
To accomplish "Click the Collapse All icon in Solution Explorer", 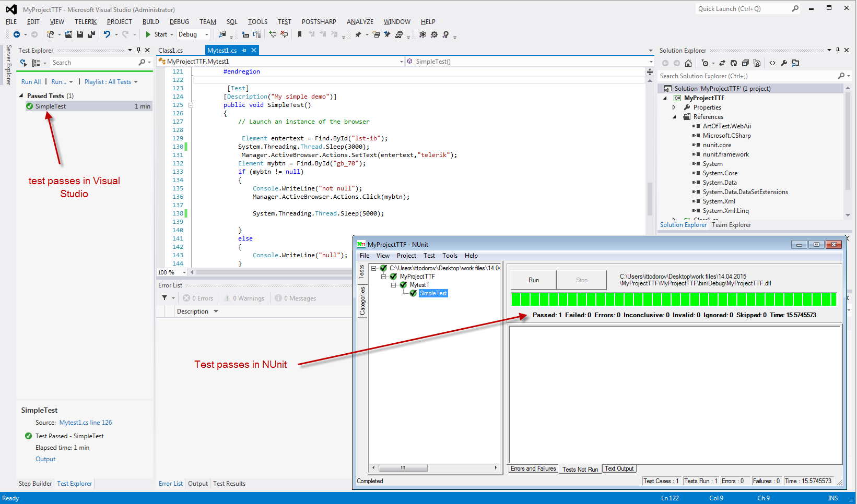I will click(x=745, y=63).
